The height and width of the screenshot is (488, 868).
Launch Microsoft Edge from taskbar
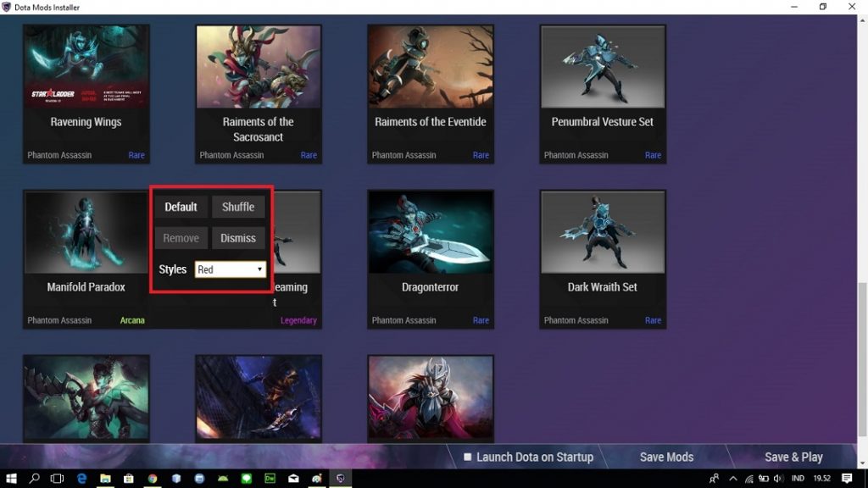(x=81, y=479)
